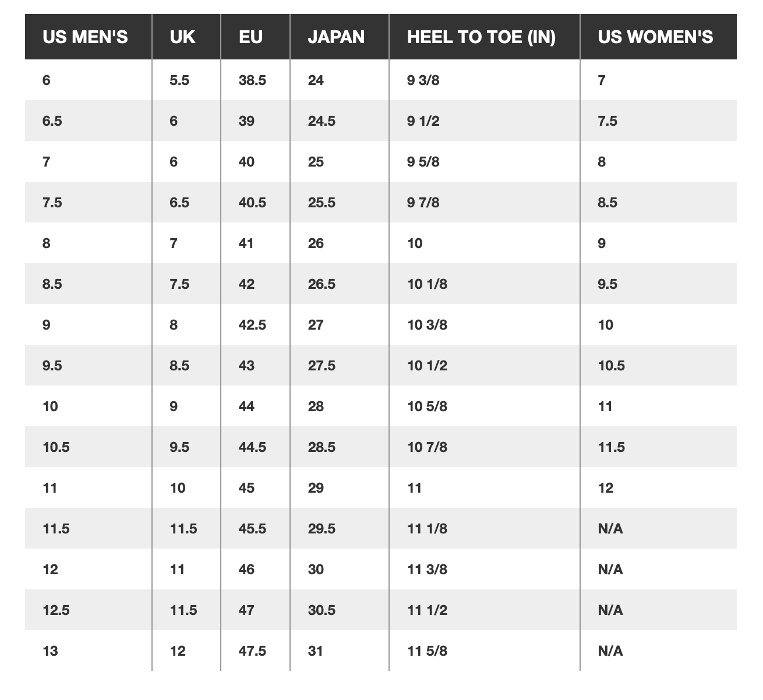This screenshot has width=763, height=700.
Task: Click the 10 1/8 heel to toe cell
Action: [427, 284]
